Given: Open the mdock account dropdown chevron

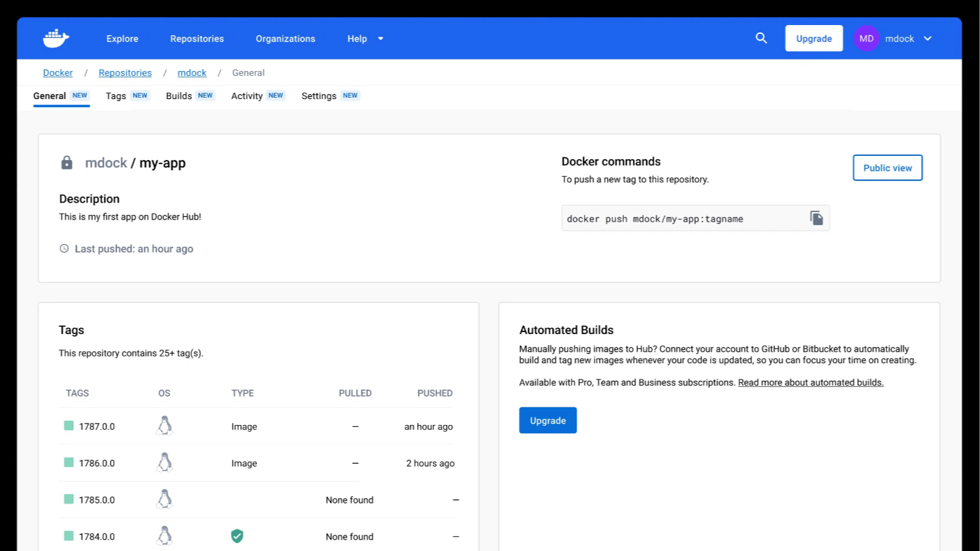Looking at the screenshot, I should pyautogui.click(x=928, y=39).
